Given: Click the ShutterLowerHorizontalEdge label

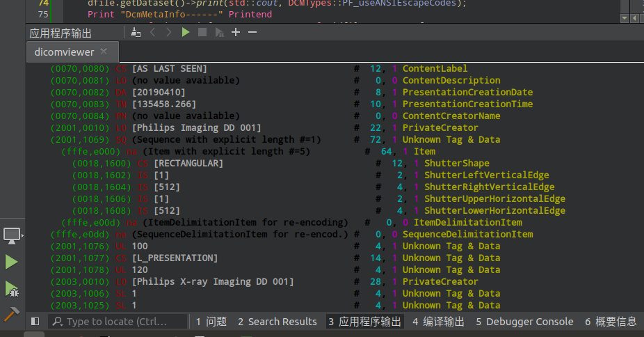Looking at the screenshot, I should tap(495, 211).
